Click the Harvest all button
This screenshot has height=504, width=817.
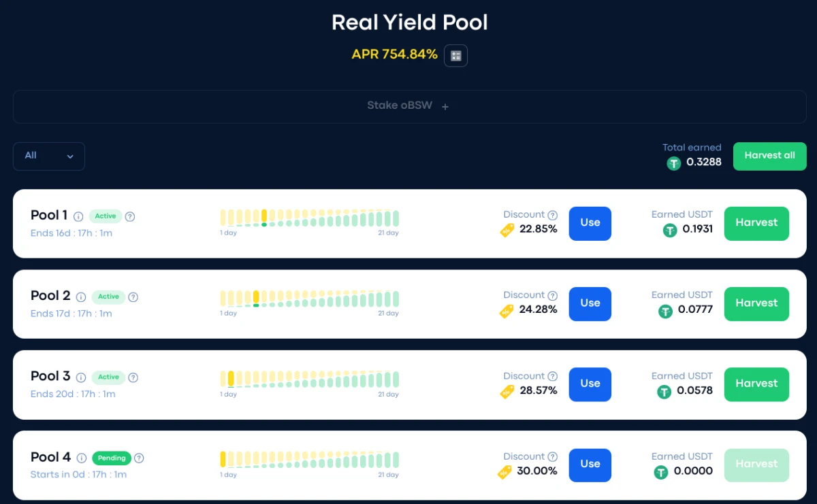pos(770,156)
